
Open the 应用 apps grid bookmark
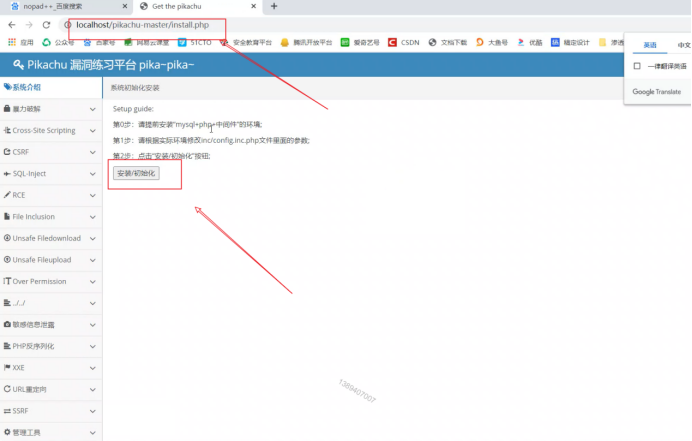21,42
